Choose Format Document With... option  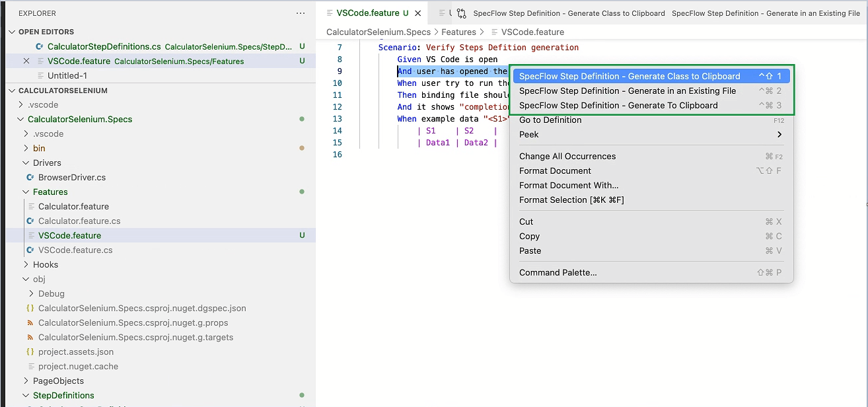(651, 185)
